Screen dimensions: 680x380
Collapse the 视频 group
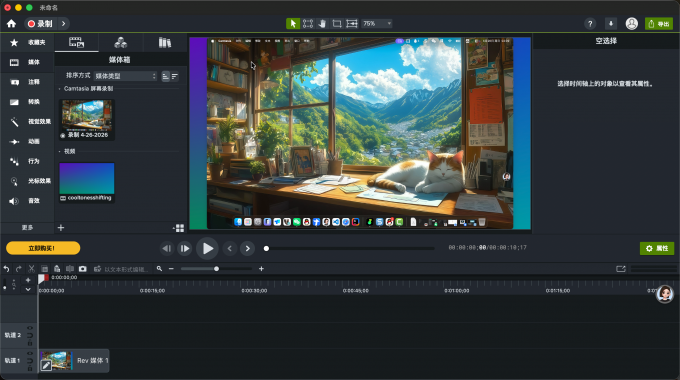click(x=60, y=151)
